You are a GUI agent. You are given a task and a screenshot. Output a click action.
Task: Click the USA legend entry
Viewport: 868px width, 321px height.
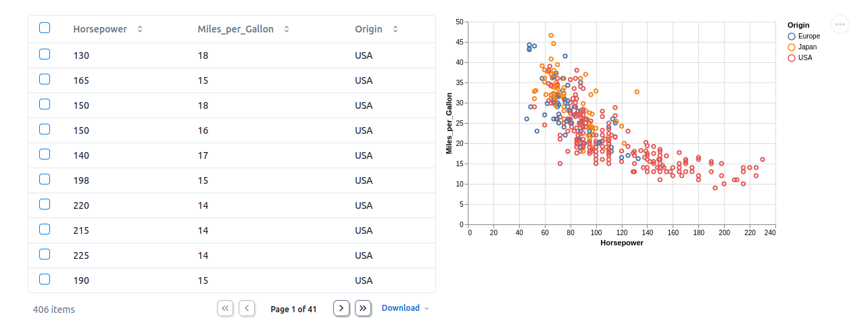[x=804, y=57]
